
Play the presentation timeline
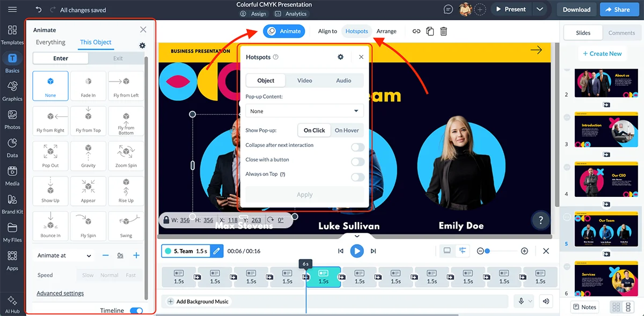coord(357,251)
